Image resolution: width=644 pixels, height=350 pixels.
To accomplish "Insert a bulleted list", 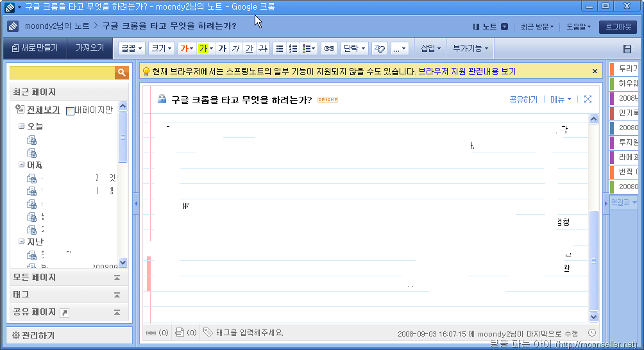I will (x=280, y=49).
